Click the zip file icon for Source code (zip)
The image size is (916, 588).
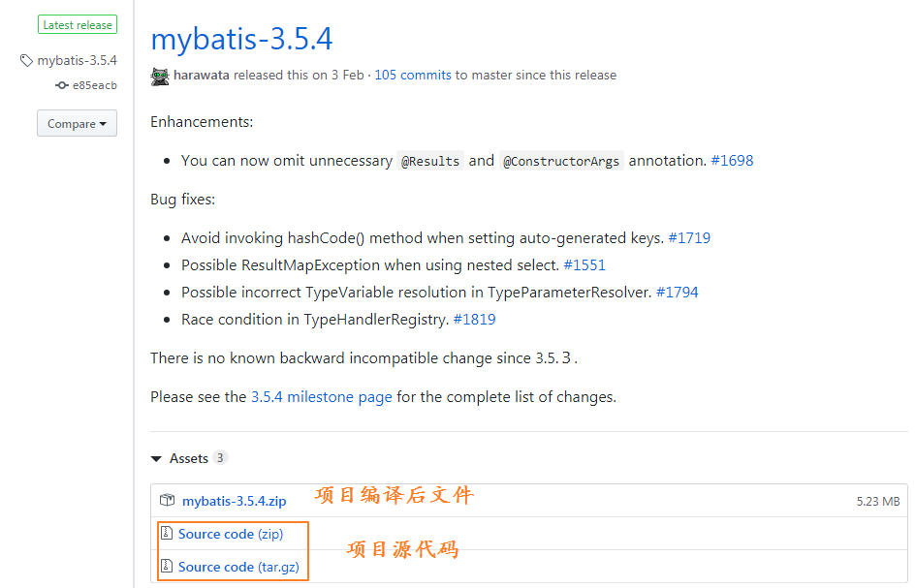(167, 533)
